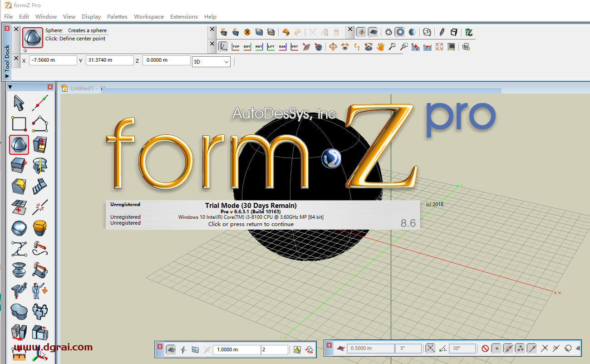Image resolution: width=590 pixels, height=364 pixels.
Task: Toggle the grid snap icon beside 0.5000 m
Action: point(341,349)
